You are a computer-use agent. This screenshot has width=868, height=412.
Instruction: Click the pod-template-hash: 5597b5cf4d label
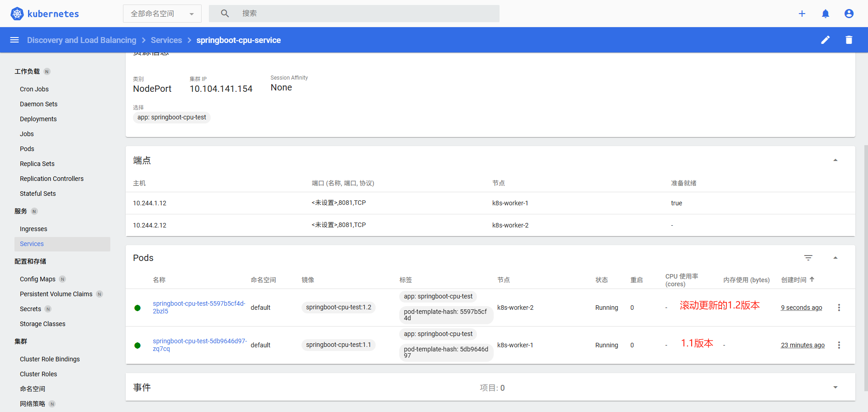point(446,315)
